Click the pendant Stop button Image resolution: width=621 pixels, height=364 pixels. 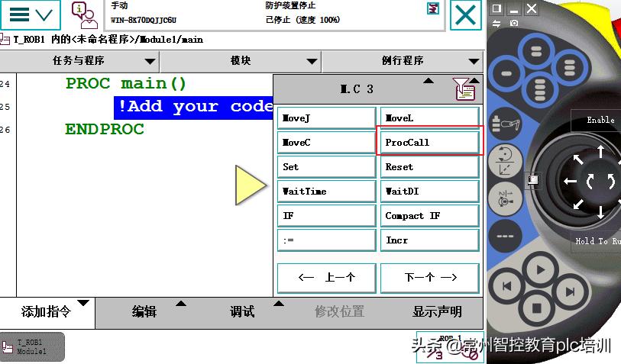click(x=537, y=308)
